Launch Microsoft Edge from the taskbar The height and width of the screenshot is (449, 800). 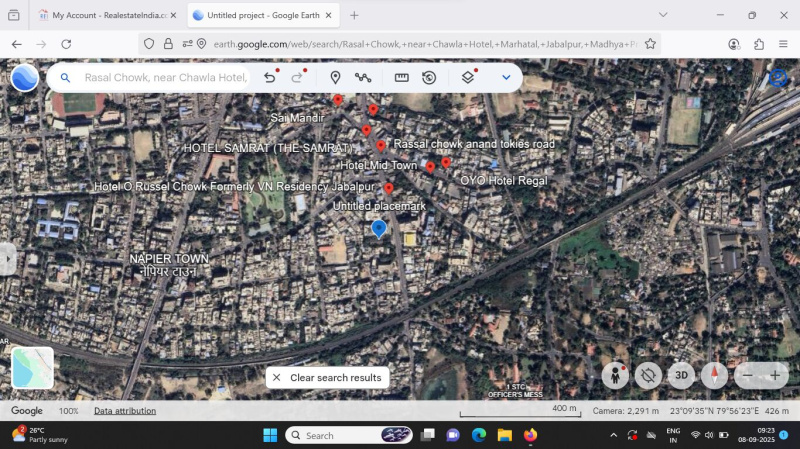pyautogui.click(x=479, y=435)
